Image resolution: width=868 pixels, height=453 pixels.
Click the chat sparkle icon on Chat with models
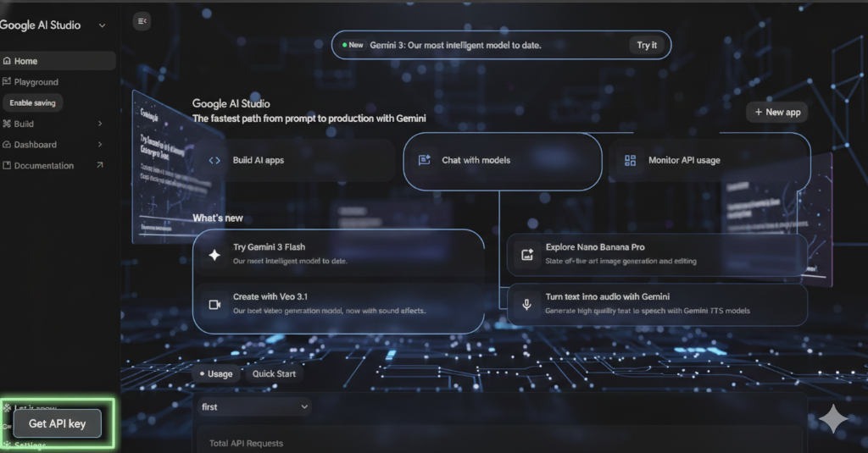pyautogui.click(x=425, y=160)
